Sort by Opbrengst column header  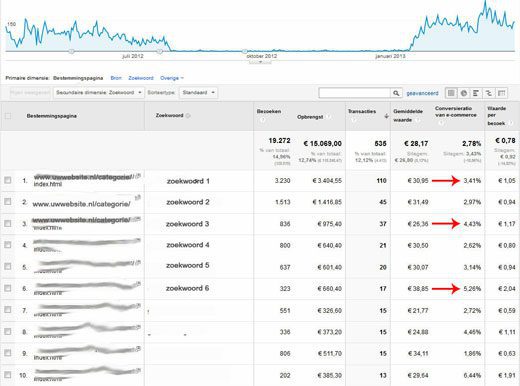coord(310,117)
